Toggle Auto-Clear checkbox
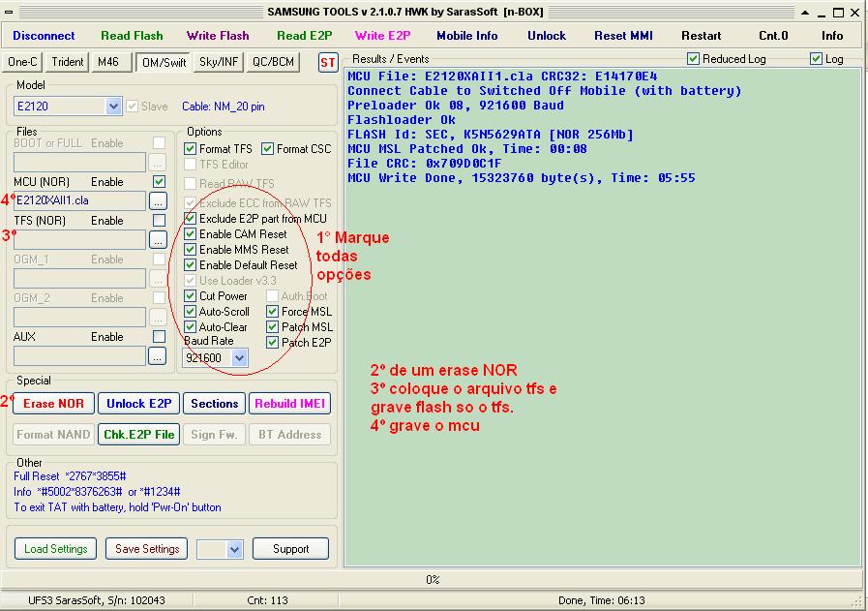The image size is (868, 611). (190, 327)
